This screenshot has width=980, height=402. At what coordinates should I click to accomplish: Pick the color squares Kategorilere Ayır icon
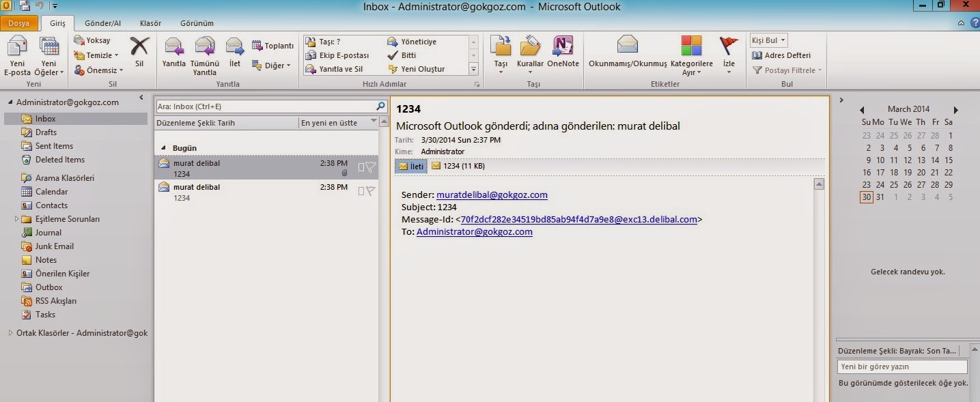691,46
